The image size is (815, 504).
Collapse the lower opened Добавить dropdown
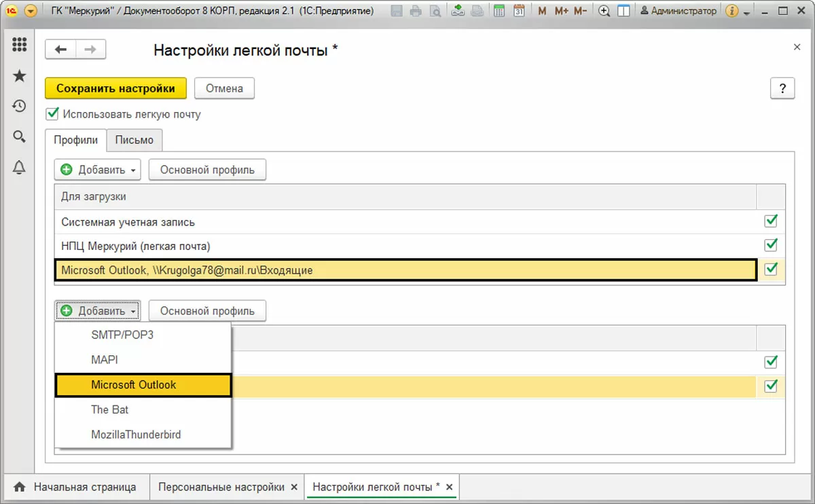[98, 311]
